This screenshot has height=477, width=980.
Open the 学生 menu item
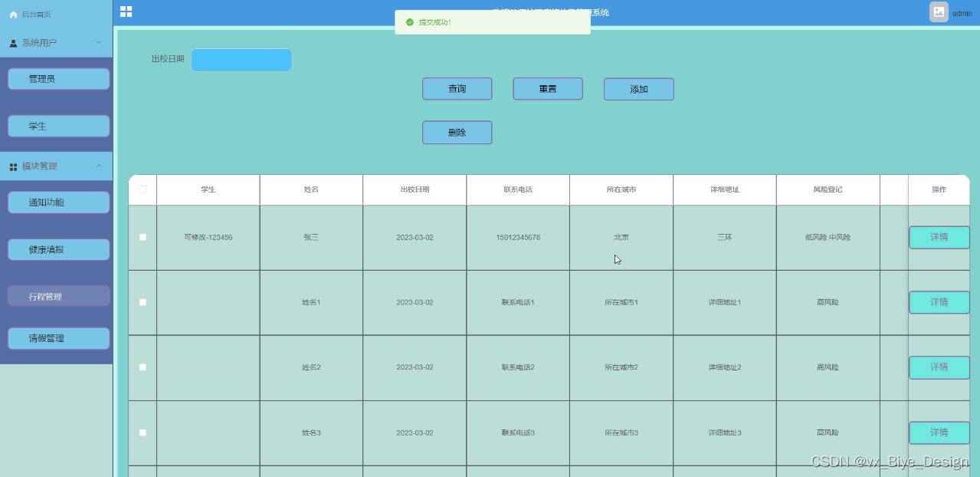[x=59, y=127]
